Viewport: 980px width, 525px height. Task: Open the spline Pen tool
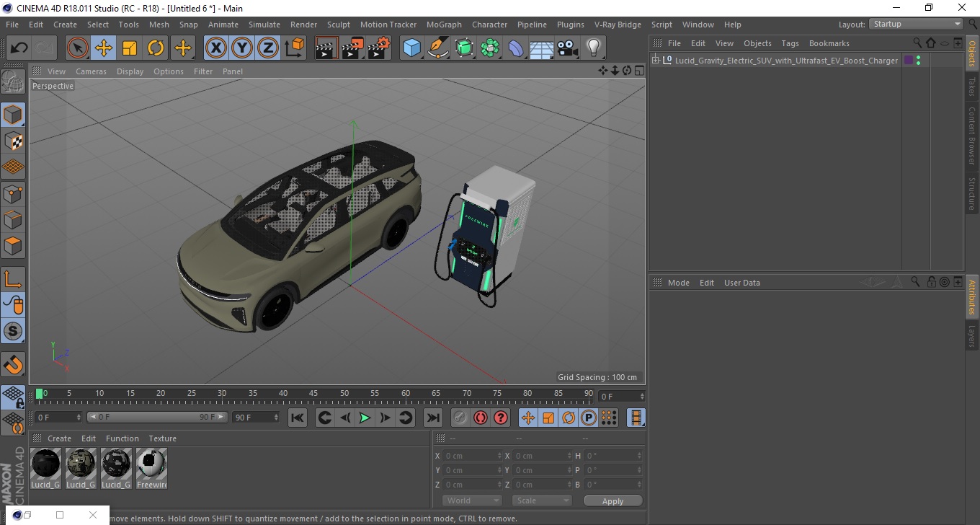pyautogui.click(x=437, y=48)
